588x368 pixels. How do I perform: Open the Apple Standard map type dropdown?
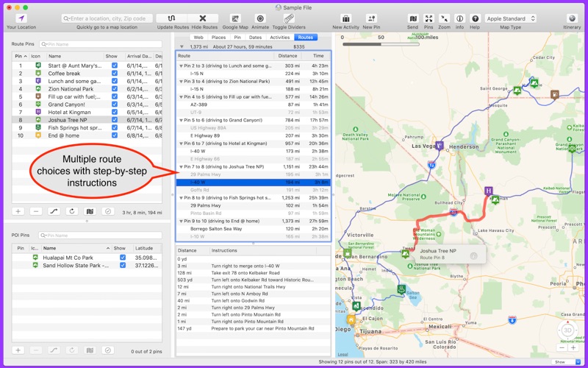pyautogui.click(x=511, y=18)
